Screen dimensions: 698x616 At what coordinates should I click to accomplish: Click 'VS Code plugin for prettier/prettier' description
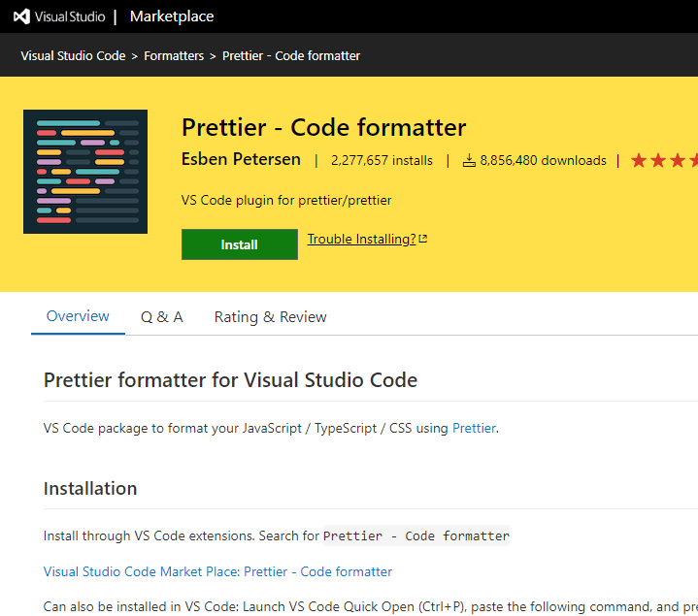[x=286, y=200]
